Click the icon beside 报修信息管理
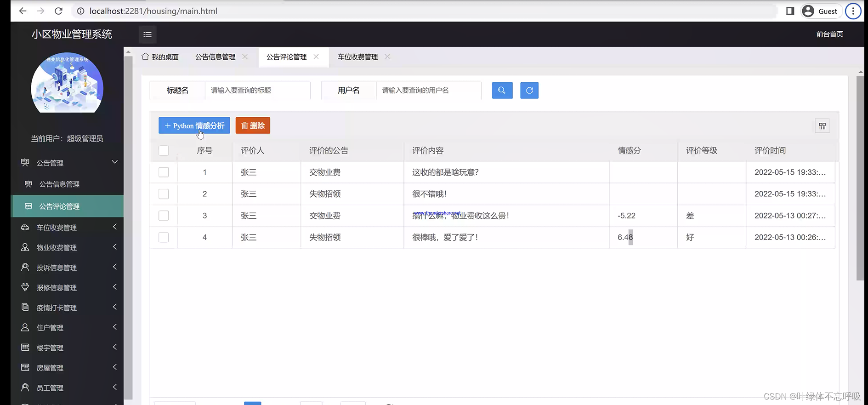The image size is (868, 405). 25,287
